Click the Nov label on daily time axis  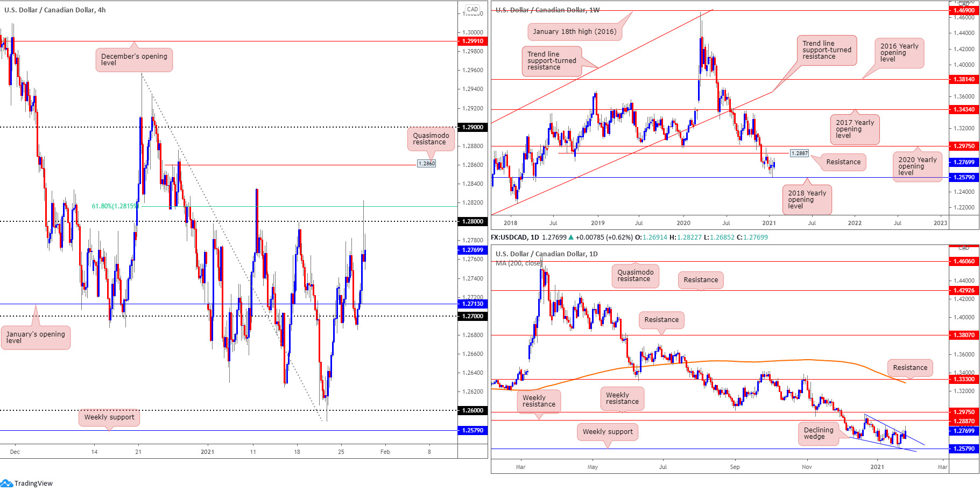click(807, 467)
